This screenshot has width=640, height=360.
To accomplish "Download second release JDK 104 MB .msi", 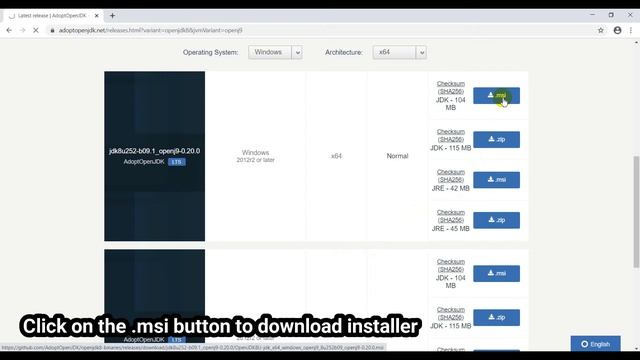I will point(496,273).
